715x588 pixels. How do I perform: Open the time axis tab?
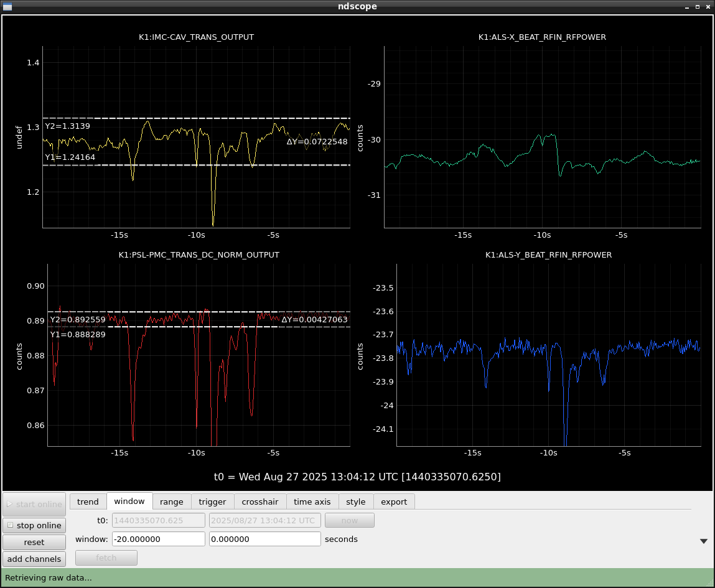coord(312,502)
